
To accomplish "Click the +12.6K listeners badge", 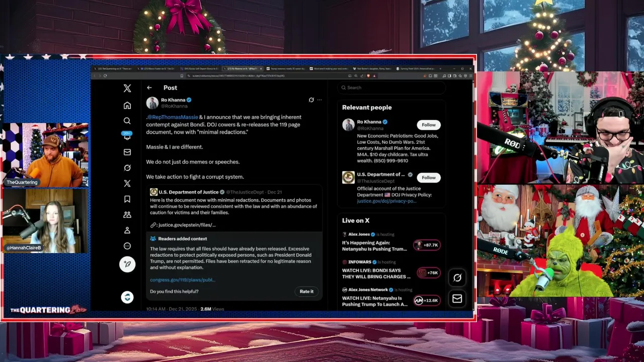I will coord(427,301).
